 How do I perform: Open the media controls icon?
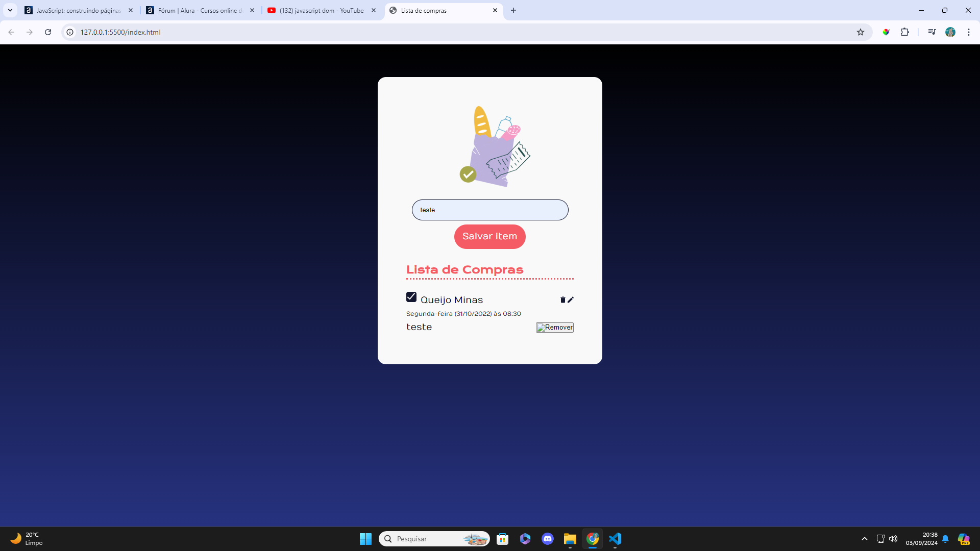[932, 32]
